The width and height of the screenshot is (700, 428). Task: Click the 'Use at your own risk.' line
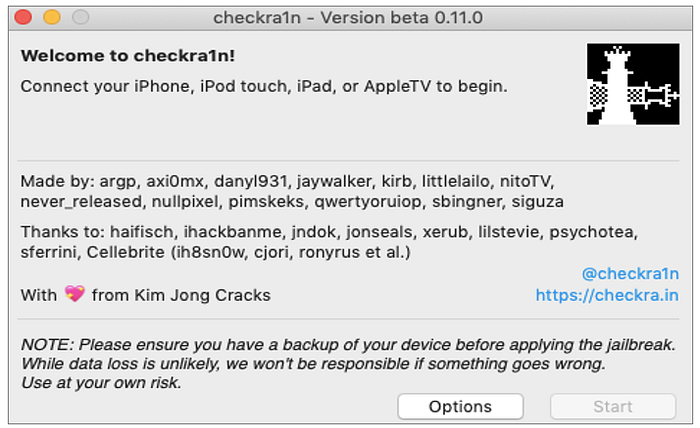101,383
